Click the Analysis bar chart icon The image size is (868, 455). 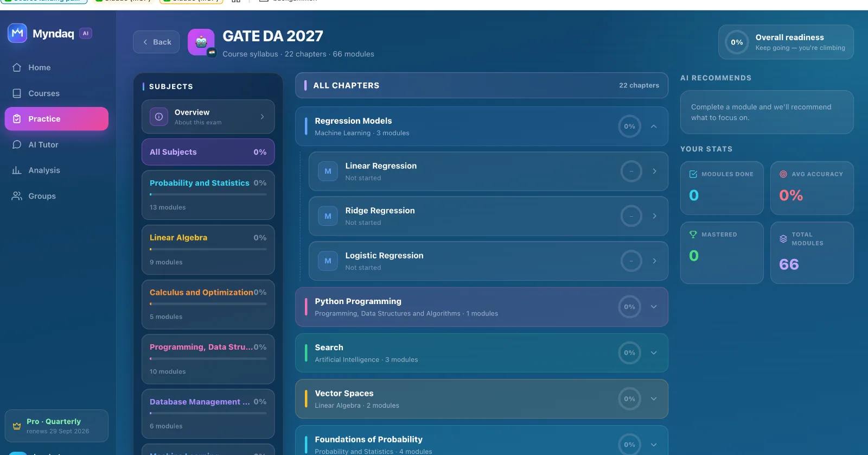point(17,170)
